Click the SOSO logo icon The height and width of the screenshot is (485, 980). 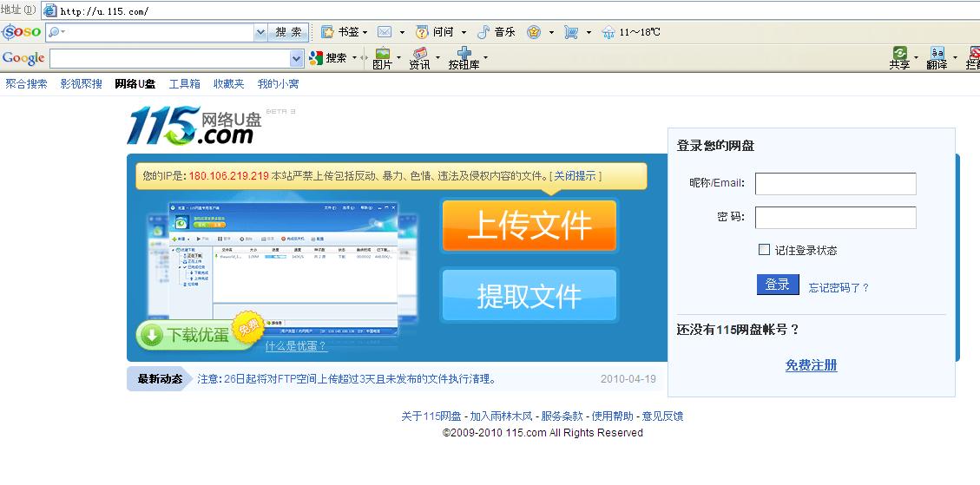pyautogui.click(x=21, y=32)
